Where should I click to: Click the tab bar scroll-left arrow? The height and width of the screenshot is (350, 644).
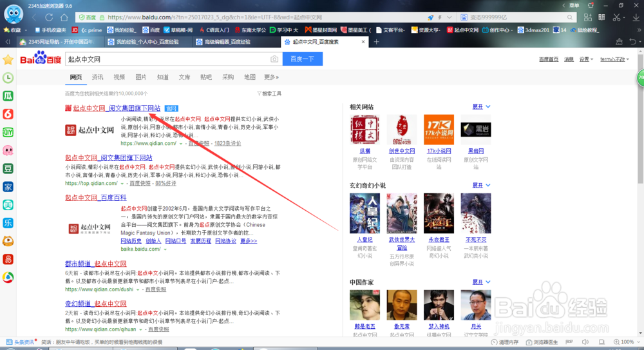pos(7,41)
